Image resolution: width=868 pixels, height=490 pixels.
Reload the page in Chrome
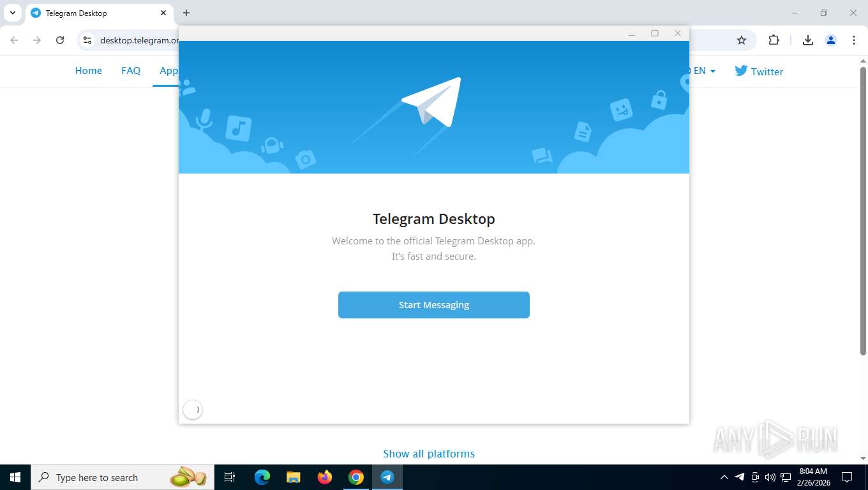(60, 40)
